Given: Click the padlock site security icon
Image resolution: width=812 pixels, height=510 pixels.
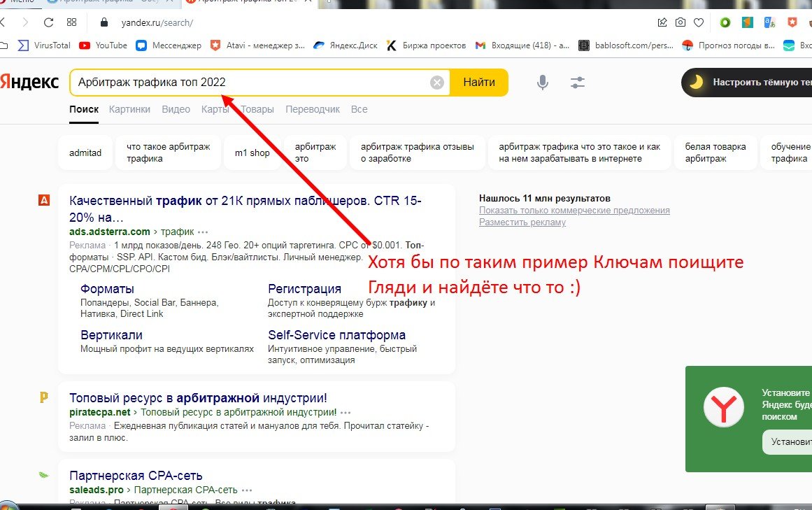Looking at the screenshot, I should 104,22.
